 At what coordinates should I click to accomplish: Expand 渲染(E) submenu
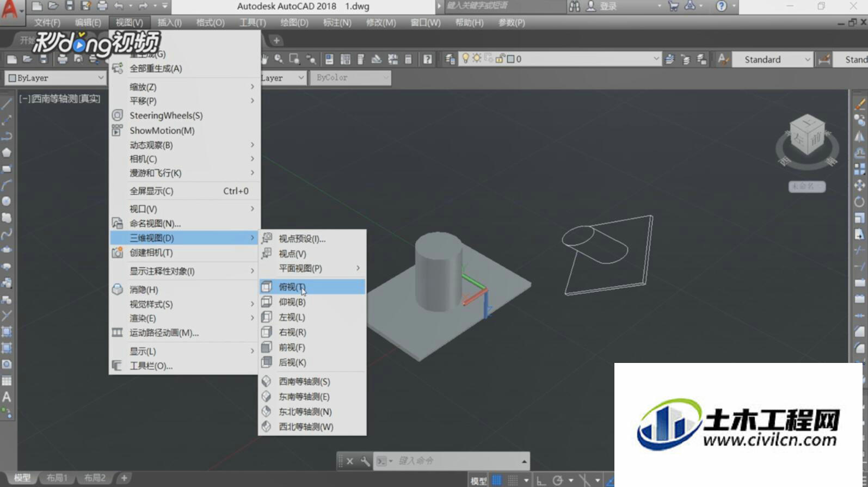(184, 318)
